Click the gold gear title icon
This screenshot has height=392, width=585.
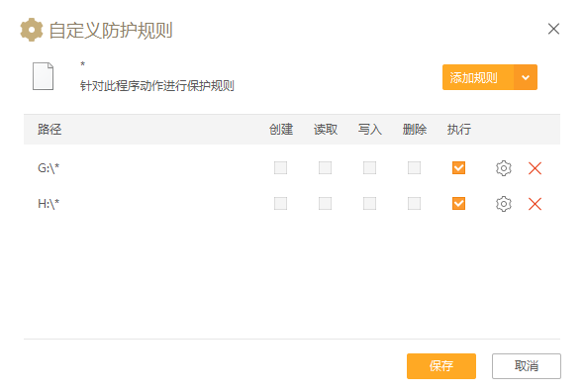click(32, 30)
